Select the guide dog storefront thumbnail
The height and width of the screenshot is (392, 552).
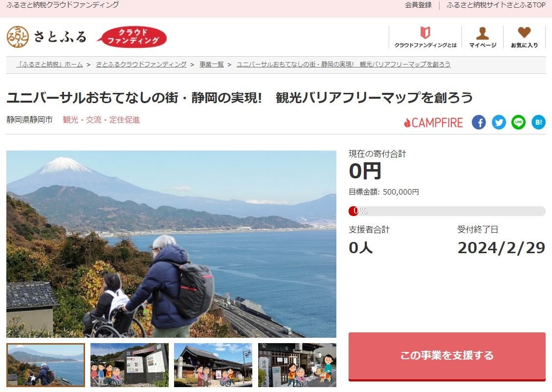click(x=297, y=365)
